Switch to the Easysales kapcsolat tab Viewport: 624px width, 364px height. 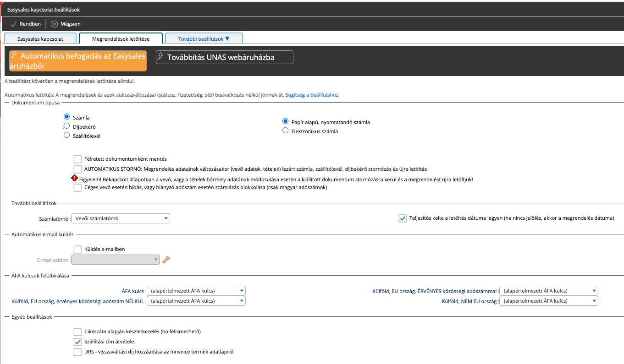[x=40, y=38]
